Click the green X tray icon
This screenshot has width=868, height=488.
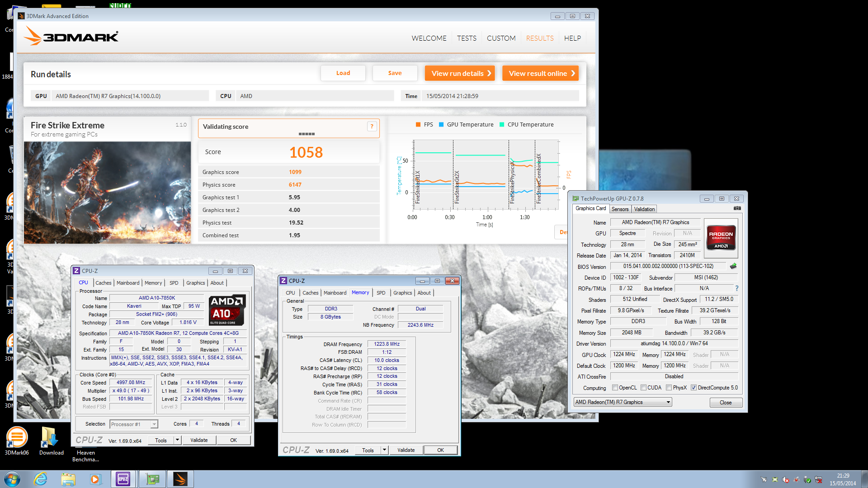point(775,479)
